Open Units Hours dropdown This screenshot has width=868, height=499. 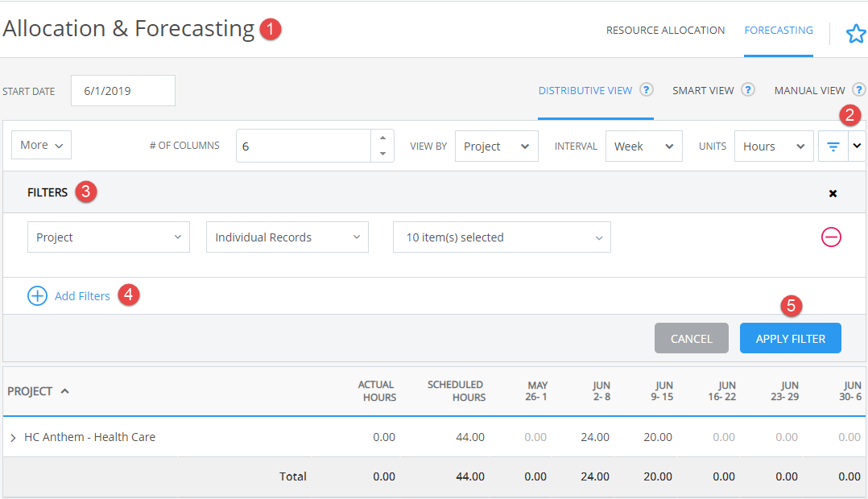774,146
